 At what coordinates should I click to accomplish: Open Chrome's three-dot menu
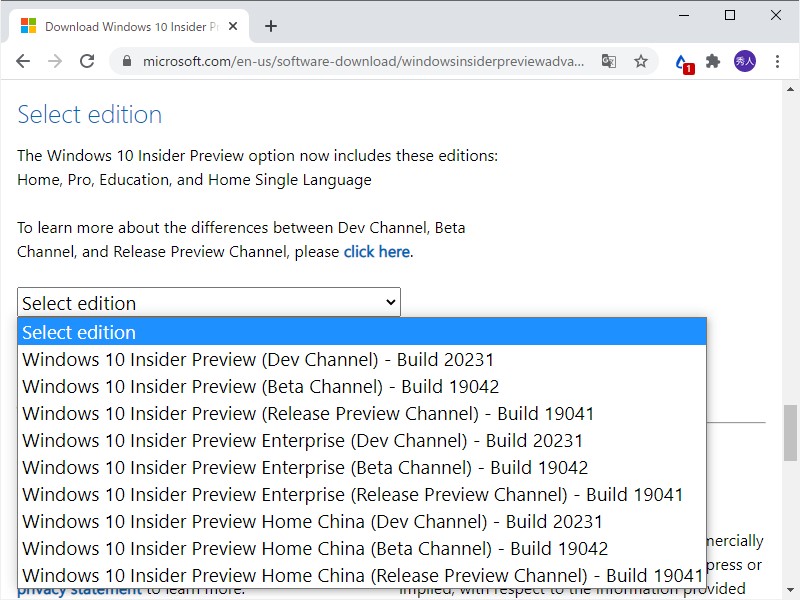tap(778, 61)
